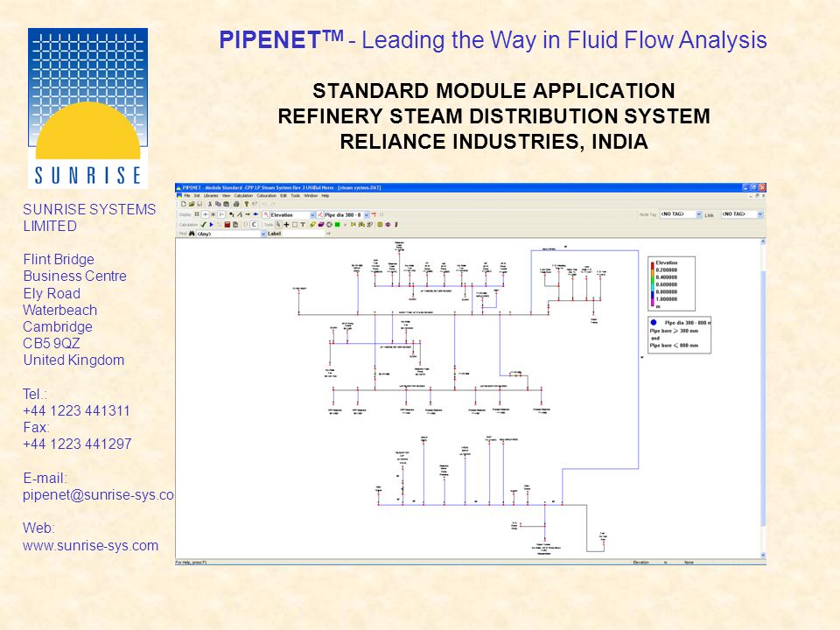840x630 pixels.
Task: Click the Cut scissors icon
Action: point(210,204)
